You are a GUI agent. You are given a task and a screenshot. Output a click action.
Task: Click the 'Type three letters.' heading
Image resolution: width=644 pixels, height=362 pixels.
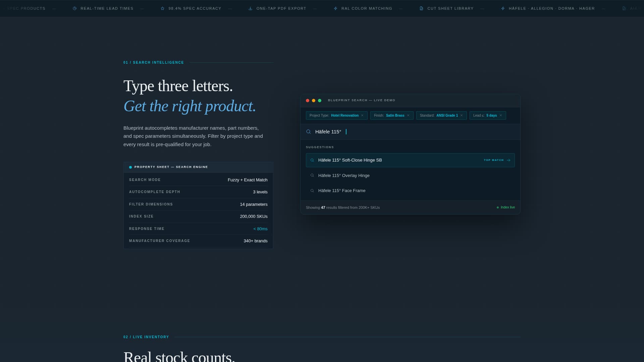(178, 86)
